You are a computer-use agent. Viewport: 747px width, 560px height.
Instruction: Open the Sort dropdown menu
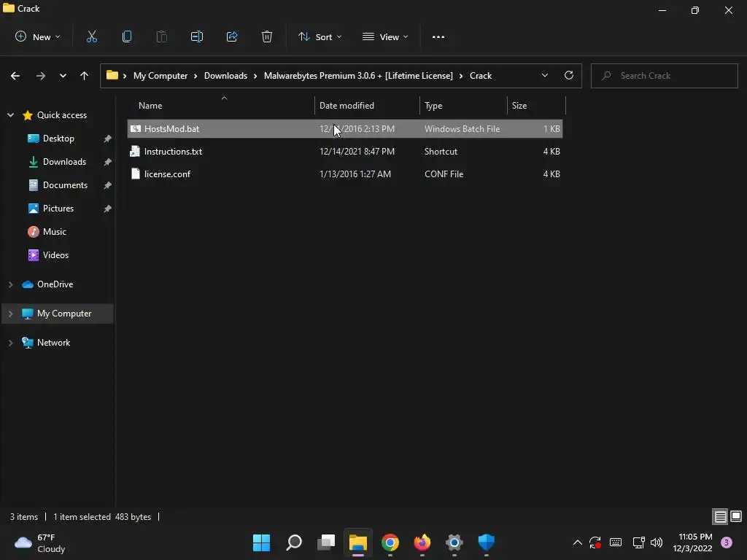tap(320, 36)
